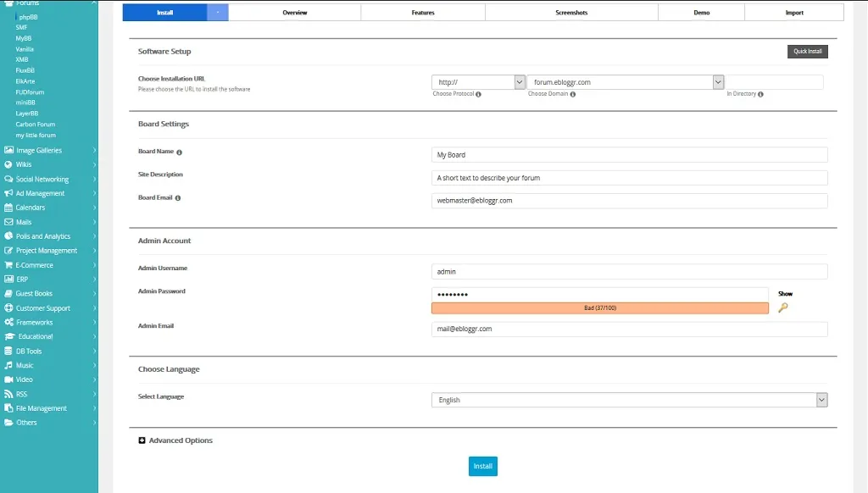Click the Site Description field
The image size is (868, 493).
[x=630, y=178]
